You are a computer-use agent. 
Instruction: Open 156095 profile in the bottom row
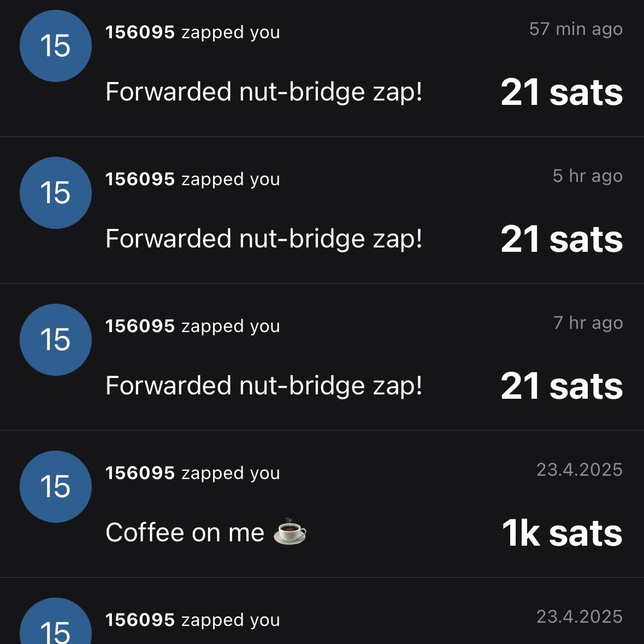[x=140, y=620]
